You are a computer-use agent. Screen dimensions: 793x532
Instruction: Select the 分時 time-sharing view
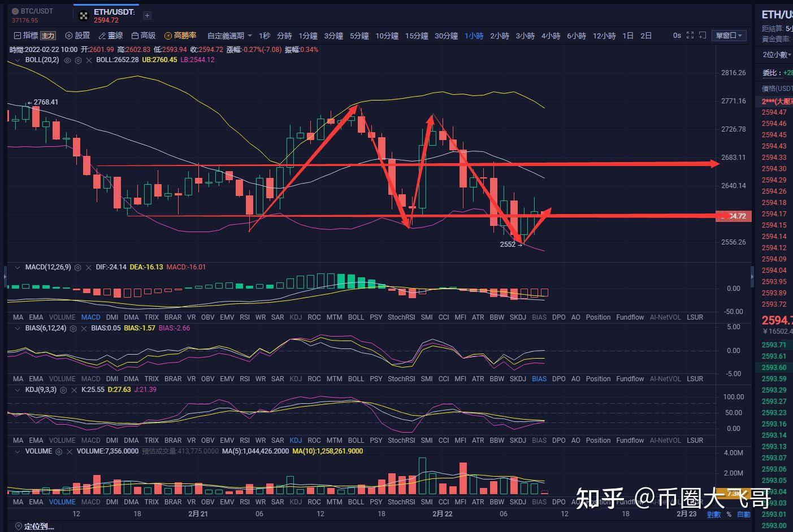(284, 36)
